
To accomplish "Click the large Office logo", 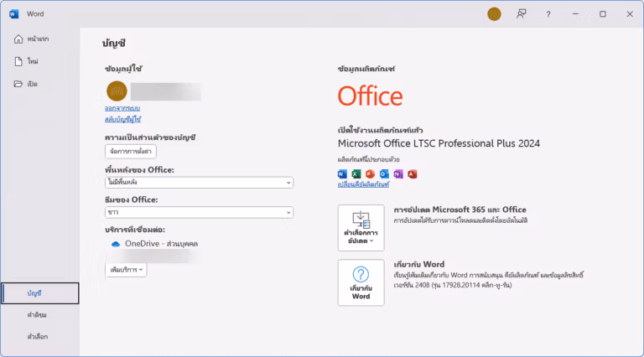I will tap(370, 96).
